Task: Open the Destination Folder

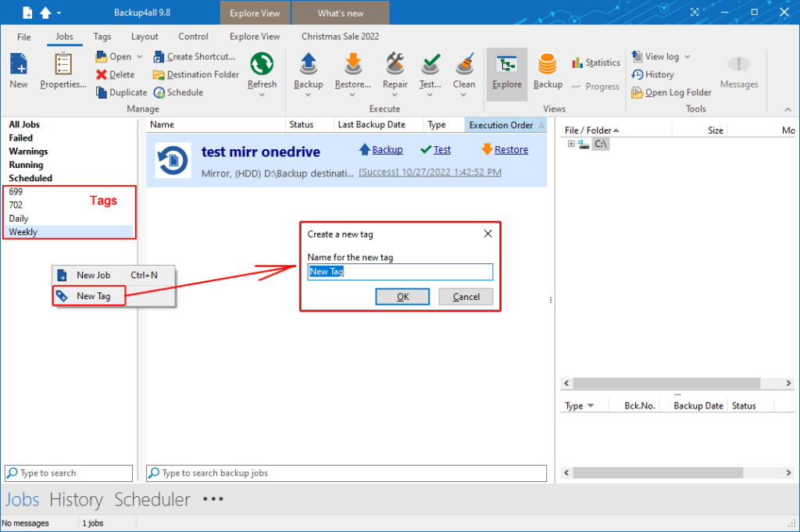Action: [x=196, y=74]
